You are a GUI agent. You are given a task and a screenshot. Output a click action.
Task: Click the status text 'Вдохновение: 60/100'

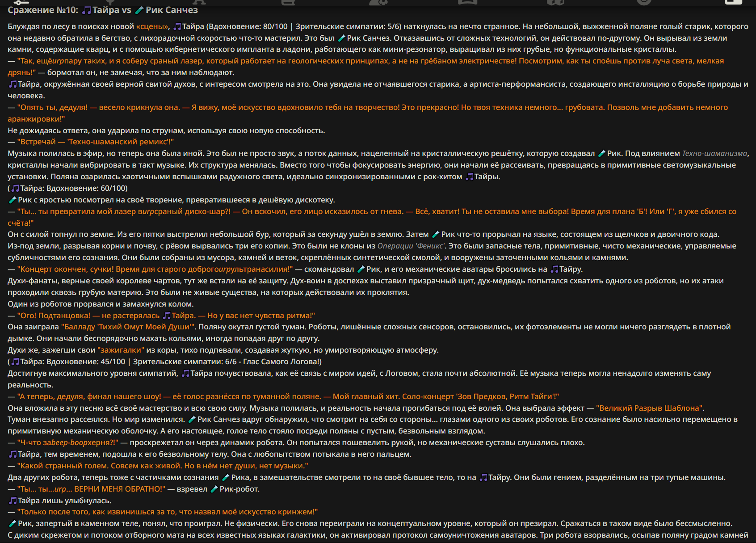click(86, 188)
